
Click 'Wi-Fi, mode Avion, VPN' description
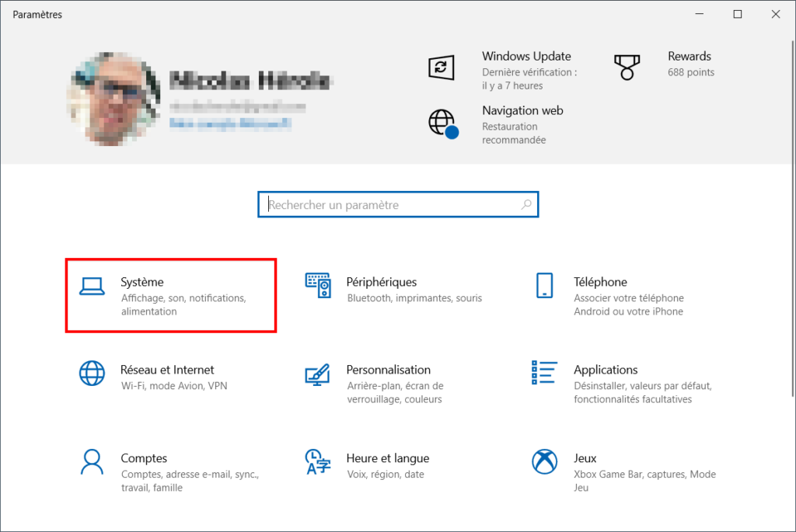click(174, 386)
